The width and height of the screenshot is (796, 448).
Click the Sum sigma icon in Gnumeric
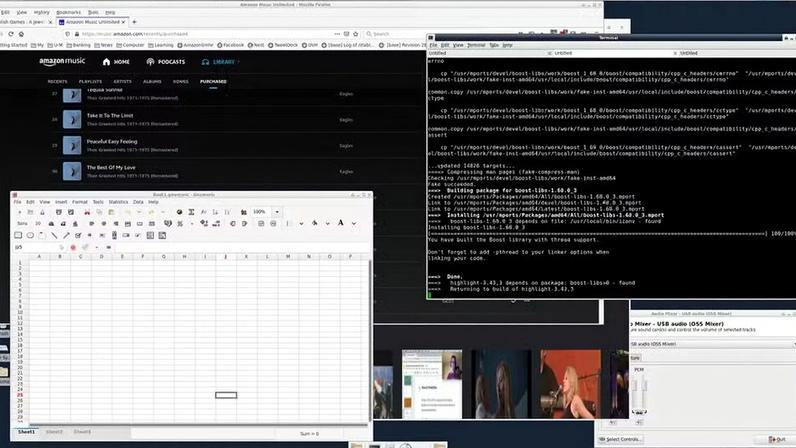click(x=191, y=212)
